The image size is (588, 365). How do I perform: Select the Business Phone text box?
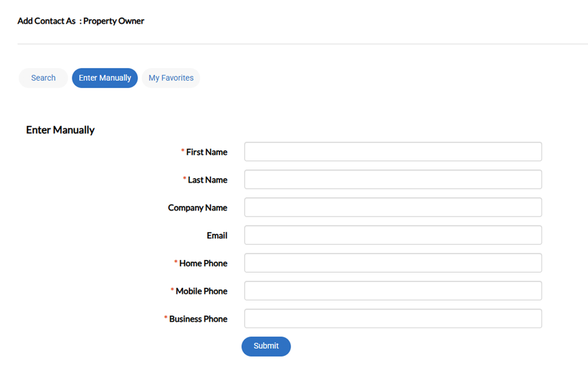[x=393, y=319]
